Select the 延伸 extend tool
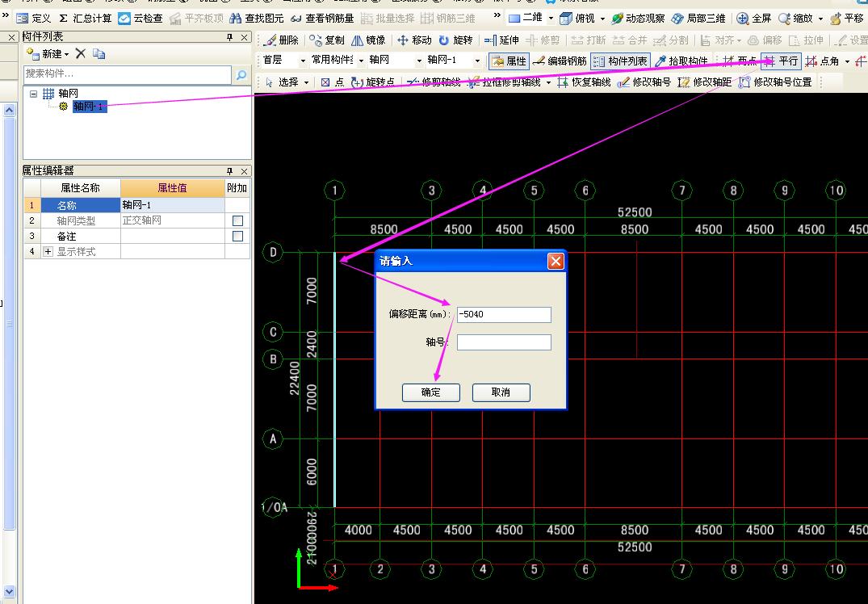Viewport: 868px width, 604px height. coord(501,40)
